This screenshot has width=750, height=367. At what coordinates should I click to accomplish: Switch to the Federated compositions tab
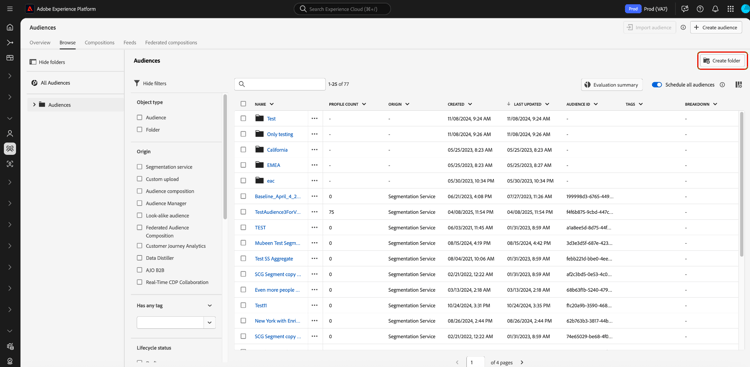point(171,43)
